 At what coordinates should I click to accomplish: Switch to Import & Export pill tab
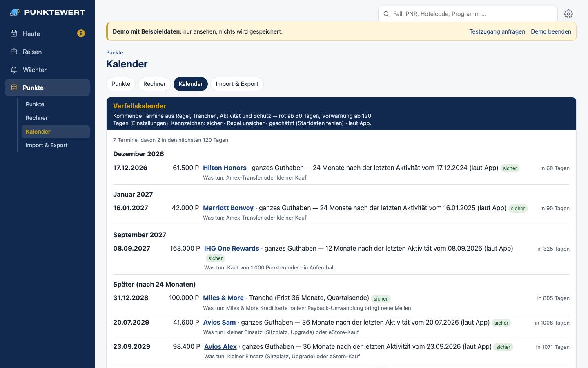(x=237, y=84)
